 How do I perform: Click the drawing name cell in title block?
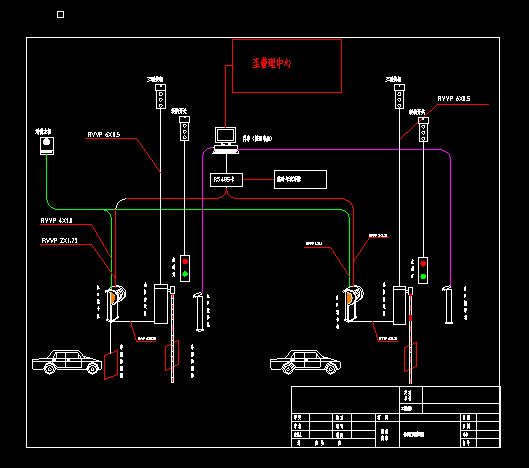[430, 434]
